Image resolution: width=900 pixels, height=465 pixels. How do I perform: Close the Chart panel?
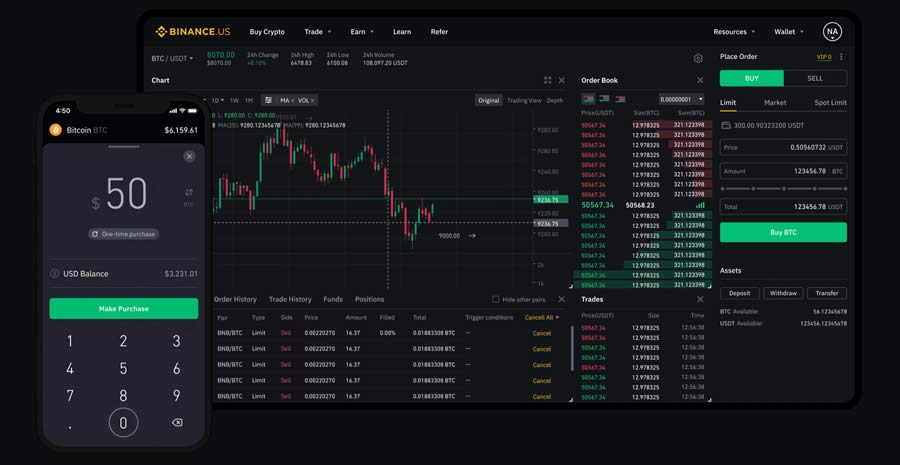pyautogui.click(x=561, y=80)
